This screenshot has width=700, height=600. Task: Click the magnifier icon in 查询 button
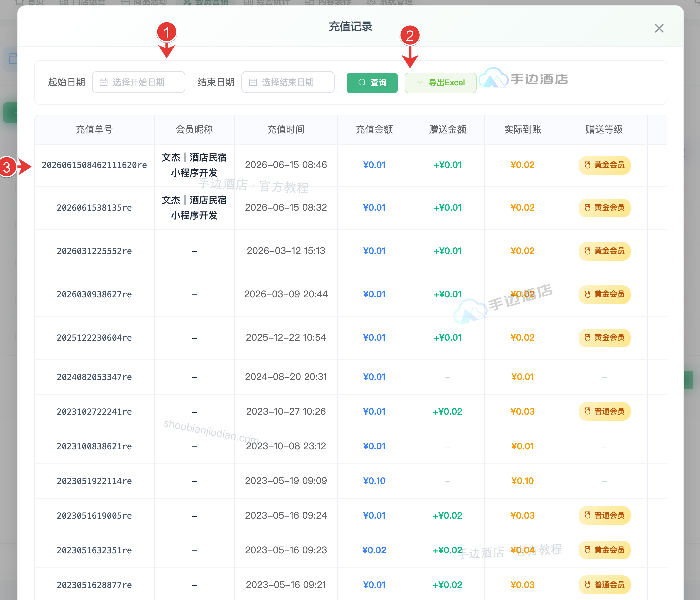click(362, 82)
